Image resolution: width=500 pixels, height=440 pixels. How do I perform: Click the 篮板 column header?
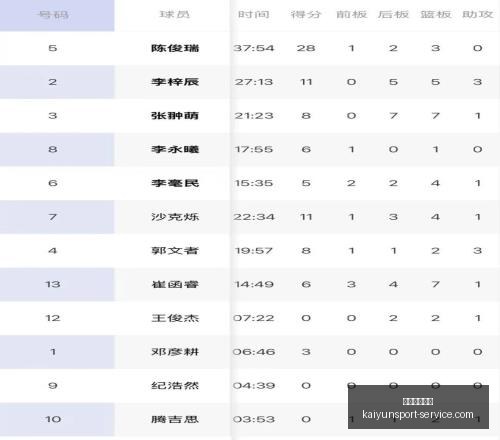435,15
